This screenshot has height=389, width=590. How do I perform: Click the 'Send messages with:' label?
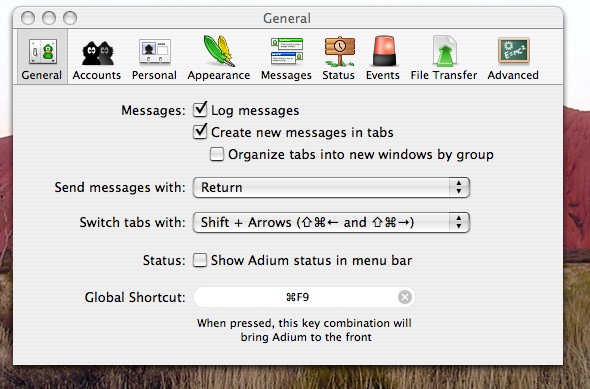click(120, 187)
